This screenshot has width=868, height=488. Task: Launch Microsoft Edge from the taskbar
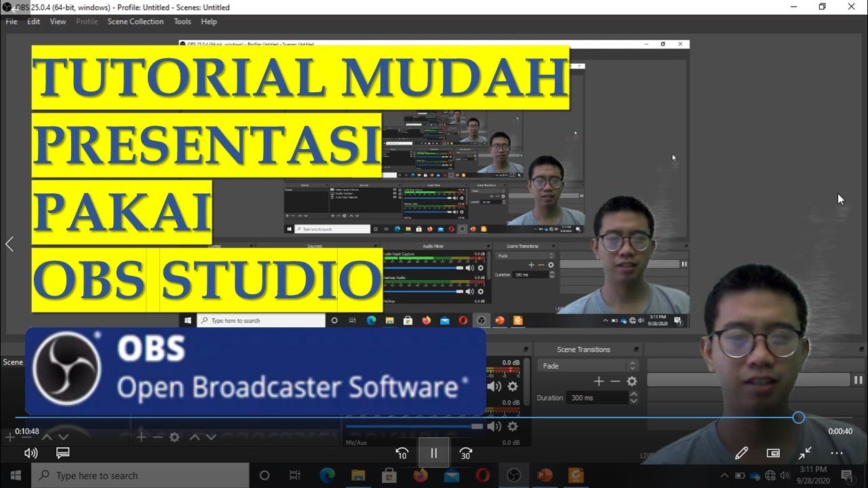326,475
